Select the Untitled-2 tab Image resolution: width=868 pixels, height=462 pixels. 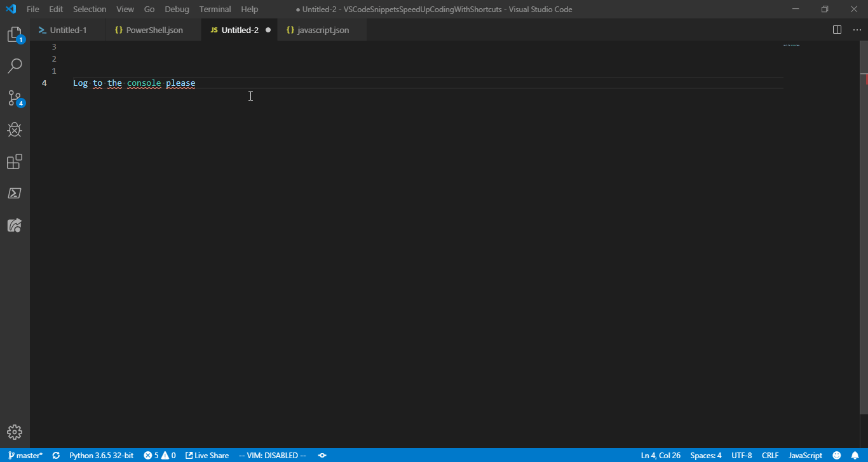pyautogui.click(x=240, y=30)
